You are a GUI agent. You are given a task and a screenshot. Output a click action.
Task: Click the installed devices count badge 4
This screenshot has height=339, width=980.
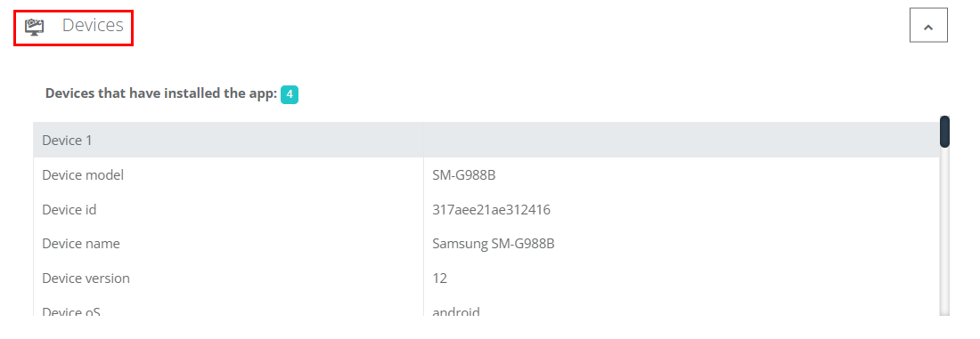[x=290, y=94]
